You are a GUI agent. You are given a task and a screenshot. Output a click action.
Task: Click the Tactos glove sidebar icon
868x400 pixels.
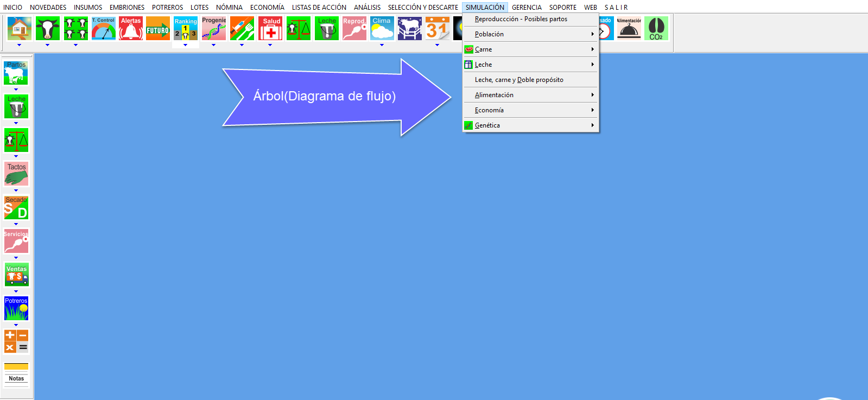click(16, 174)
